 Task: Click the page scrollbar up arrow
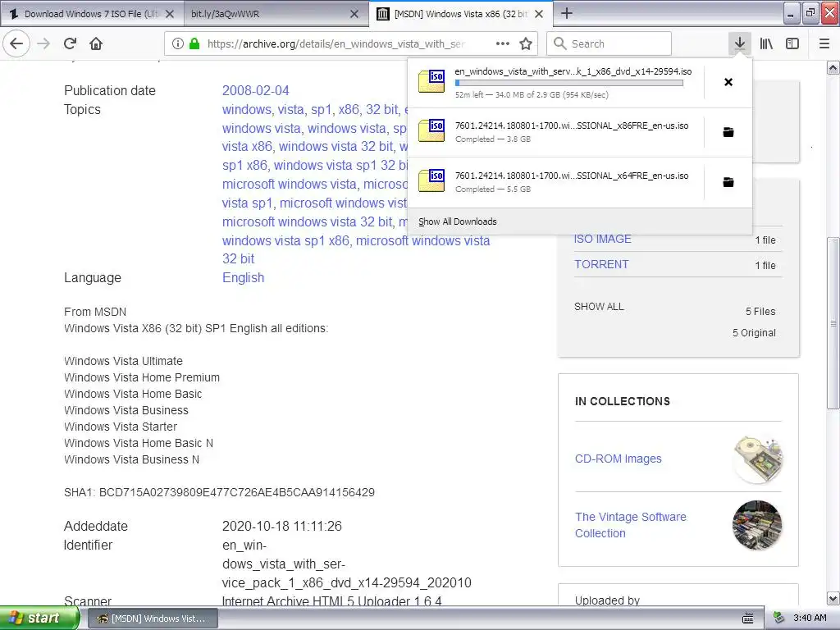pyautogui.click(x=833, y=67)
